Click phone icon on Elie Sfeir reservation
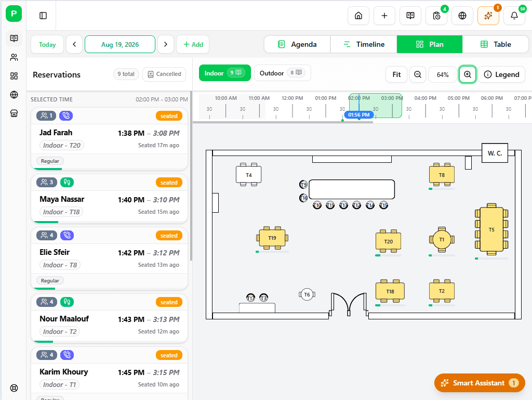The image size is (532, 400). 67,235
